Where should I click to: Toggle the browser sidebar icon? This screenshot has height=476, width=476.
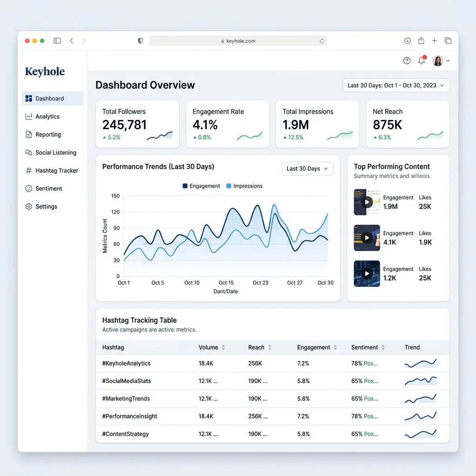click(x=57, y=41)
